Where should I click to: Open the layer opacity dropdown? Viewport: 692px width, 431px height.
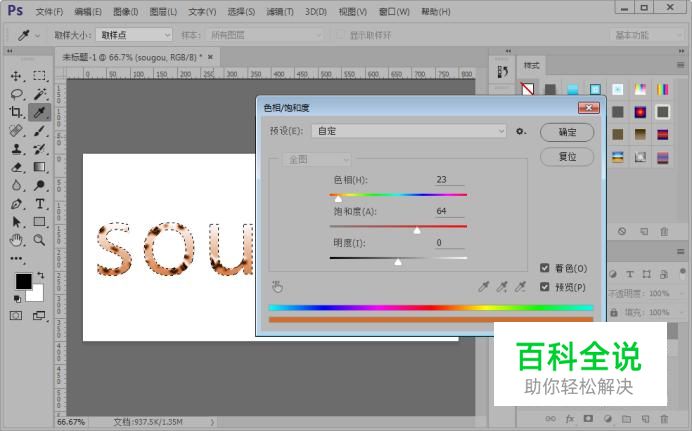coord(682,293)
